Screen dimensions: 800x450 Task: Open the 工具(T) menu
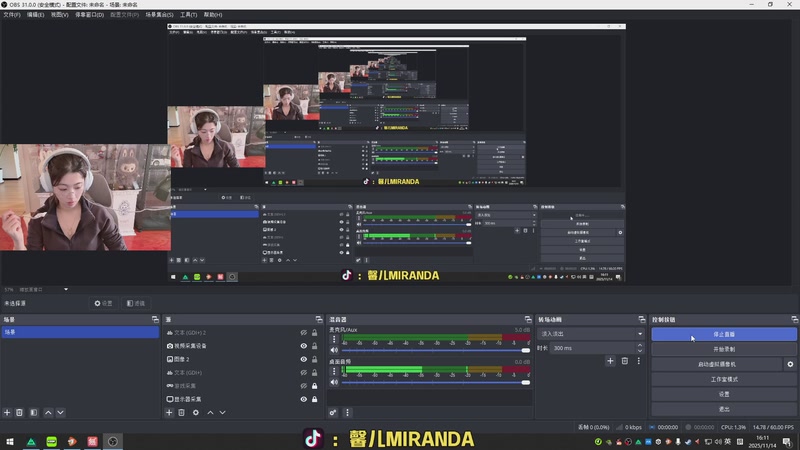tap(188, 15)
